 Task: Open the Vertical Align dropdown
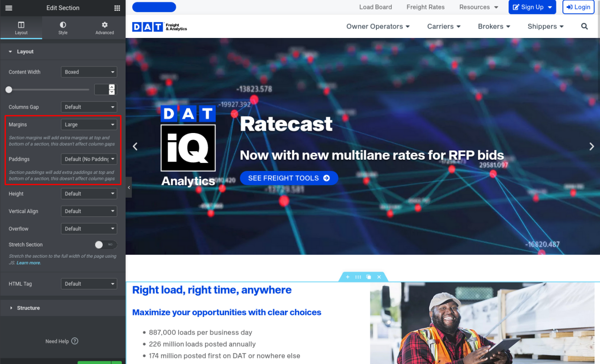(x=89, y=211)
